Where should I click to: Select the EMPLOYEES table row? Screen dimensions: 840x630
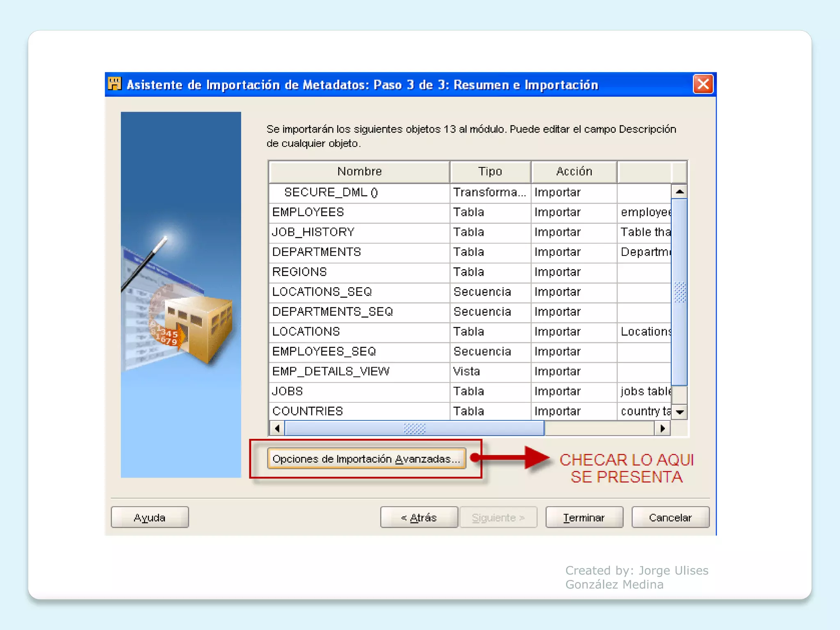tap(308, 212)
